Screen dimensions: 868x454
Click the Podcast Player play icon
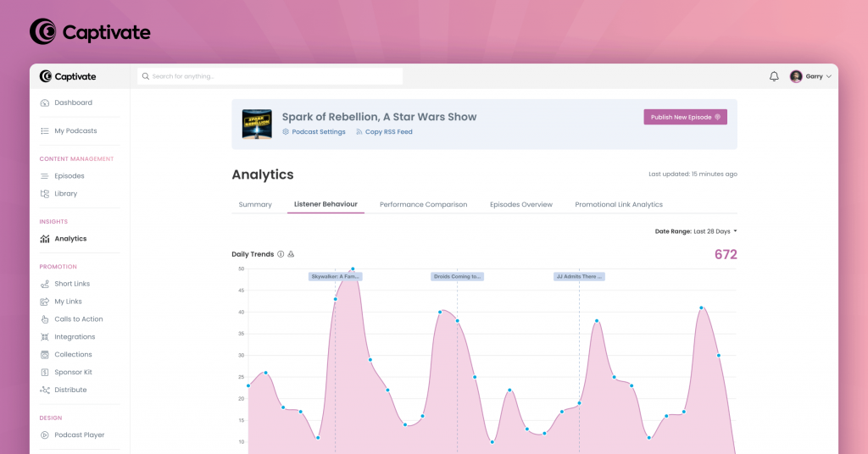(x=45, y=435)
